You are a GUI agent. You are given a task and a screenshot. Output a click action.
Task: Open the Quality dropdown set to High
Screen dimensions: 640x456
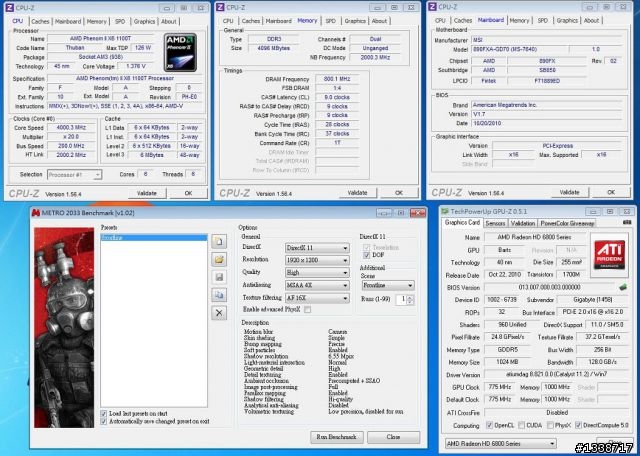point(317,273)
